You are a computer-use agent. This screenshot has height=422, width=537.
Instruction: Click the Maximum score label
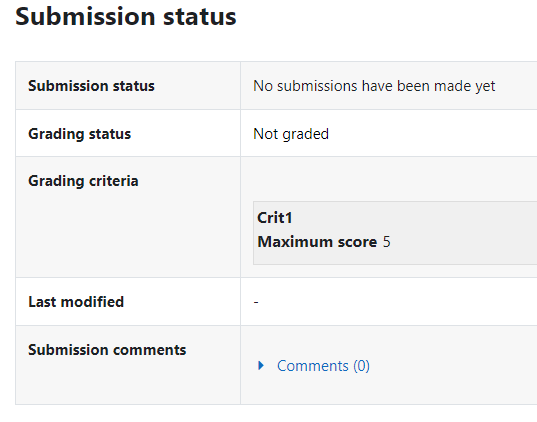(x=317, y=242)
